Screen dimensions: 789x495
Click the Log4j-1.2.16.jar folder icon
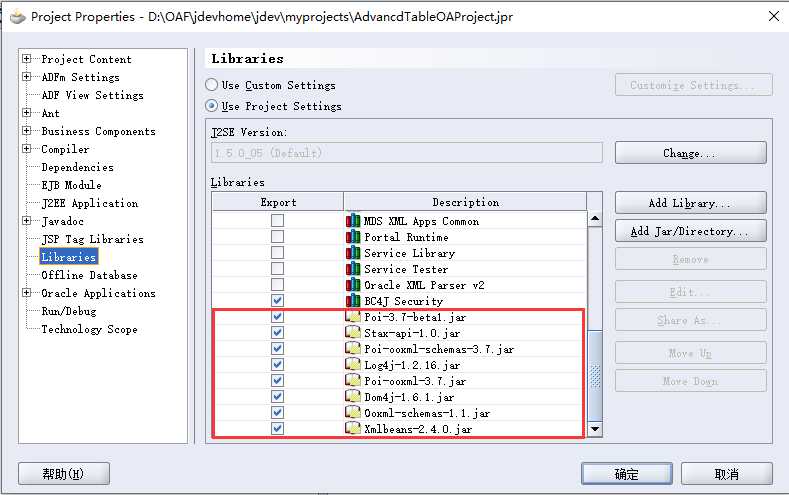coord(353,364)
